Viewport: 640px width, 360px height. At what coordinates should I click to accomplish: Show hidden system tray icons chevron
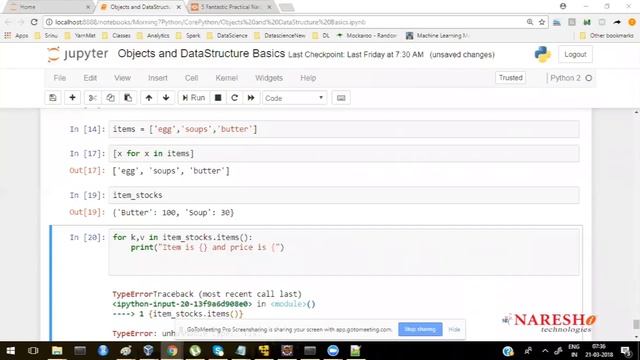point(545,351)
